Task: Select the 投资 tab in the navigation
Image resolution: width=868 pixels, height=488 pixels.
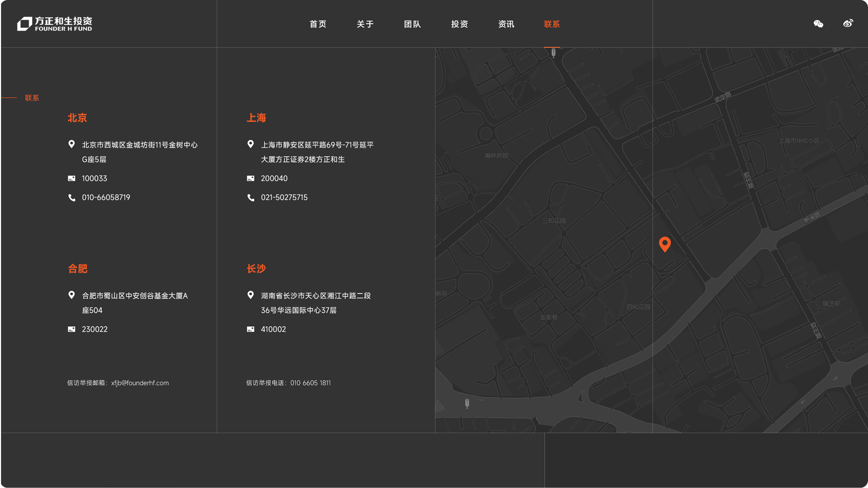Action: 459,24
